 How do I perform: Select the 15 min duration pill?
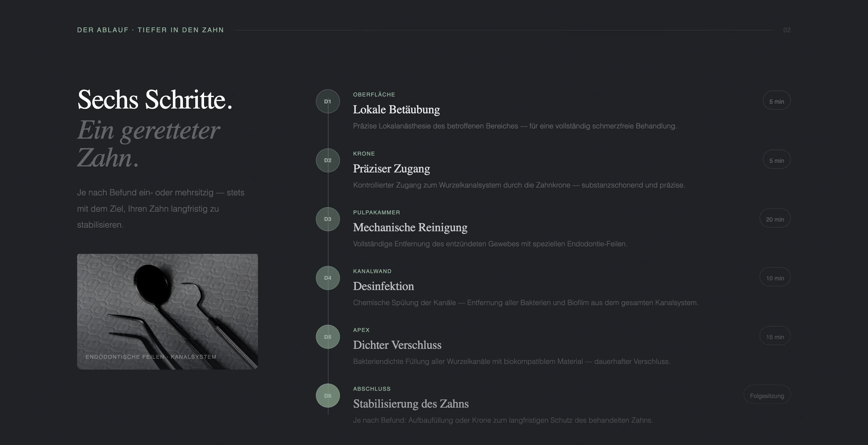(775, 336)
